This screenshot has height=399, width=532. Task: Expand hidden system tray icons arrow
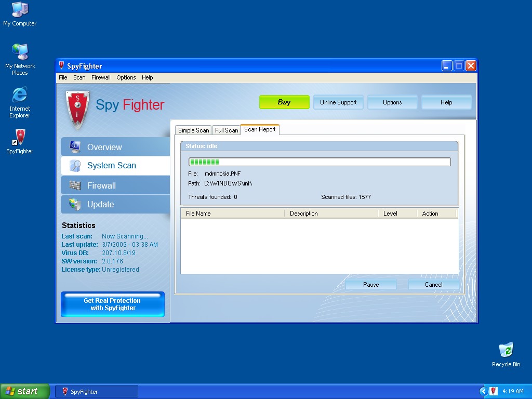coord(483,391)
